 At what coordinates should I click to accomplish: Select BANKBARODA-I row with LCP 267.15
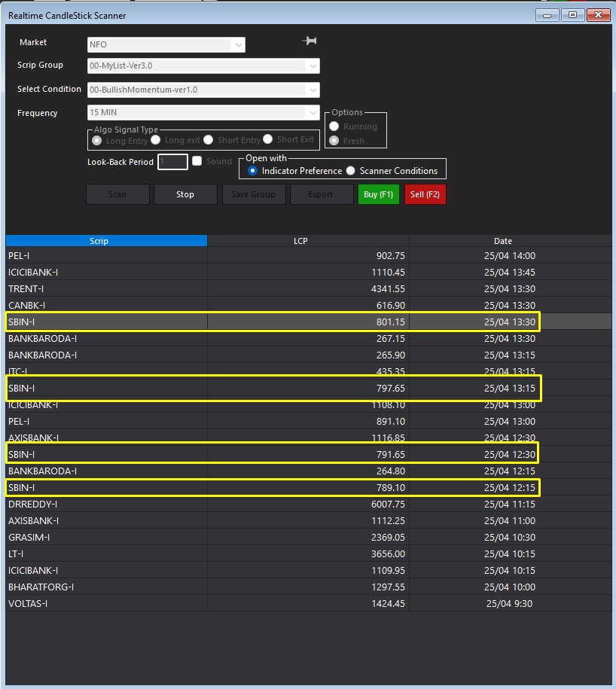309,339
